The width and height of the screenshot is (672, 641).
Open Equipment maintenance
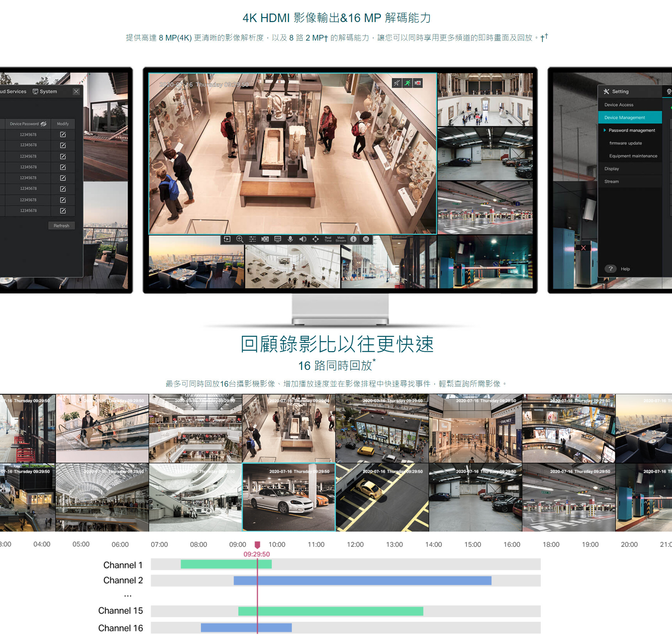[x=633, y=156]
